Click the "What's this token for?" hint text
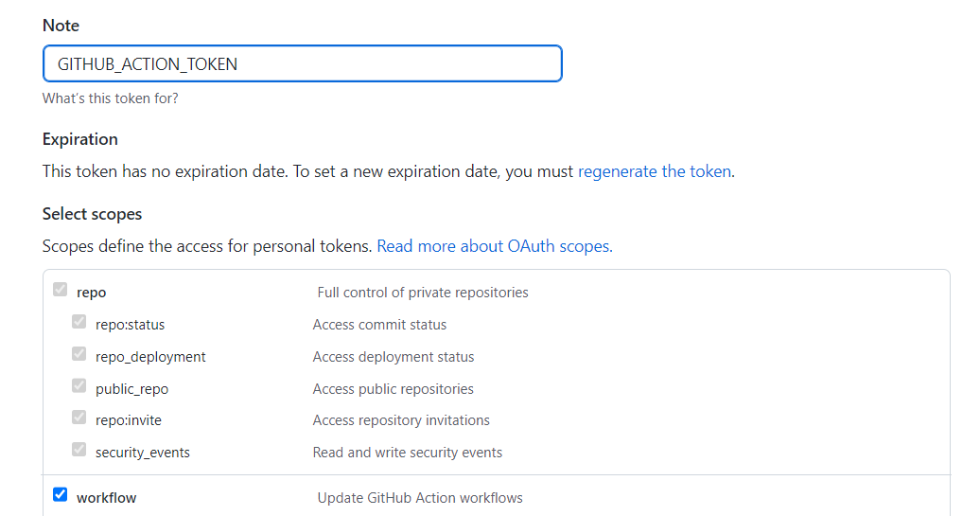This screenshot has height=516, width=980. pyautogui.click(x=111, y=98)
